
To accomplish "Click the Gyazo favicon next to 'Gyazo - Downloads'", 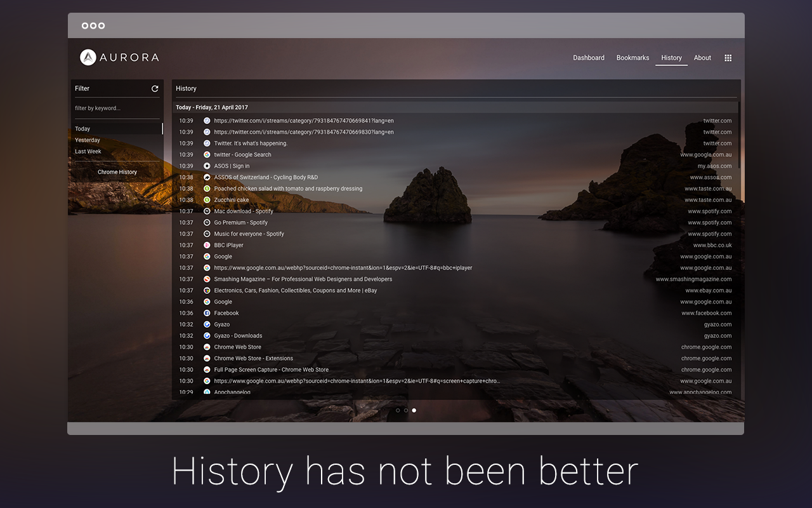I will pos(206,335).
